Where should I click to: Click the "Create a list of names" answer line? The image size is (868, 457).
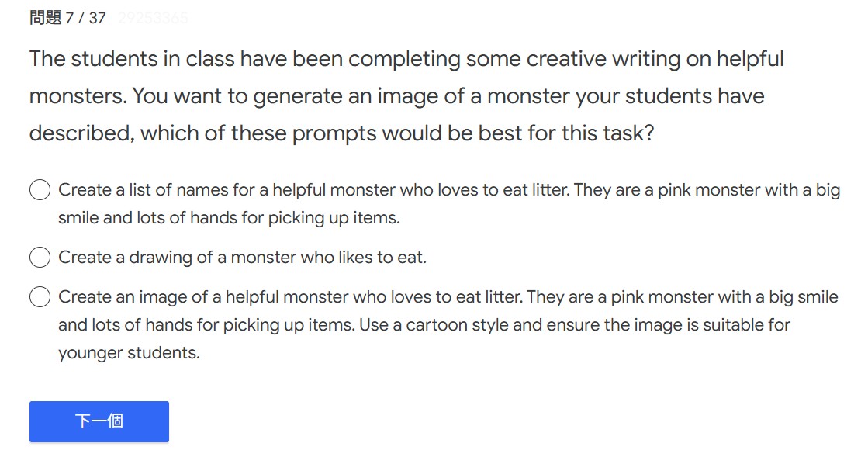448,190
